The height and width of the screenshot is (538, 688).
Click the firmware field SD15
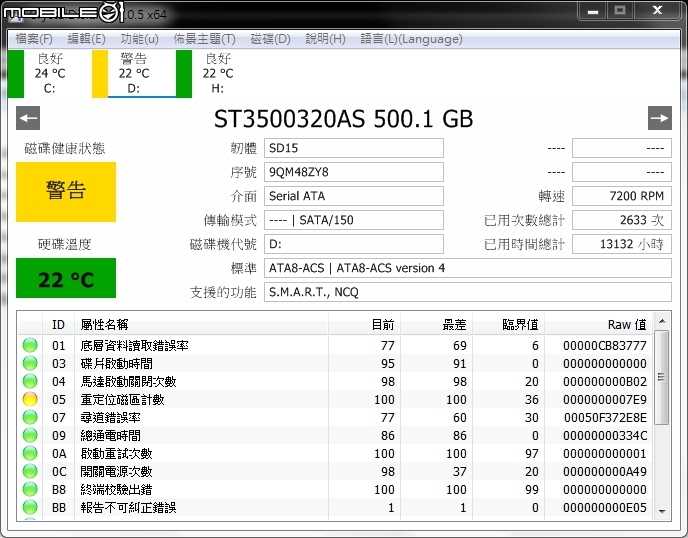click(354, 148)
